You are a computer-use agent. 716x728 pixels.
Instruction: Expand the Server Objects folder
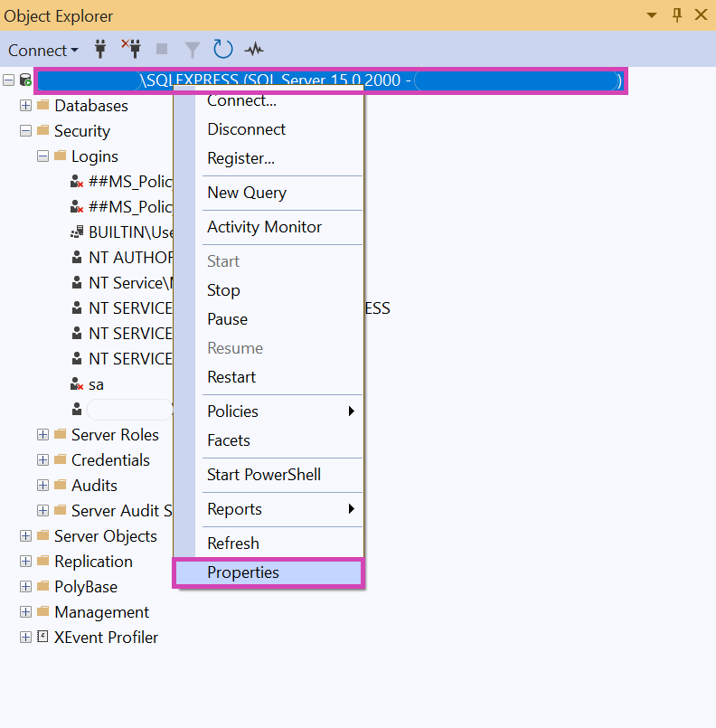(x=25, y=535)
